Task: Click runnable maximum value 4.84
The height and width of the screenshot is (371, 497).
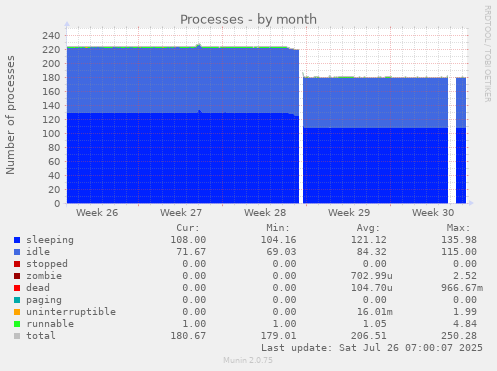Action: click(x=465, y=324)
